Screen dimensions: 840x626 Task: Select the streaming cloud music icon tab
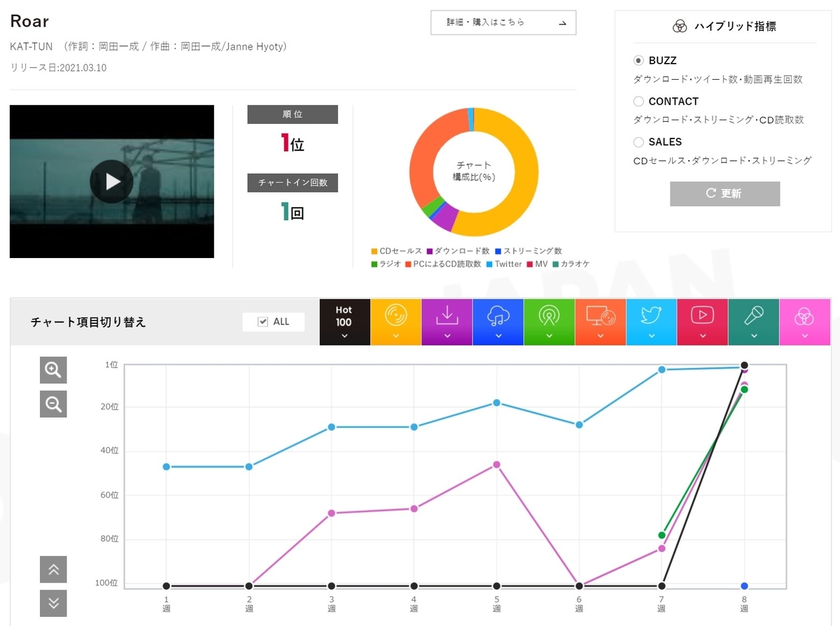pos(498,322)
